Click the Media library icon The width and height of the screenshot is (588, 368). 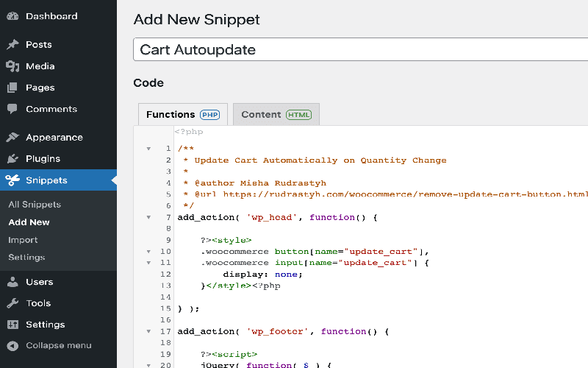point(12,66)
